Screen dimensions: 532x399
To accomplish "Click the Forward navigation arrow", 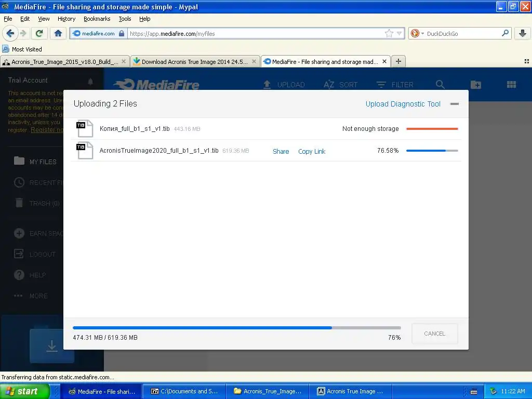I will coord(23,33).
